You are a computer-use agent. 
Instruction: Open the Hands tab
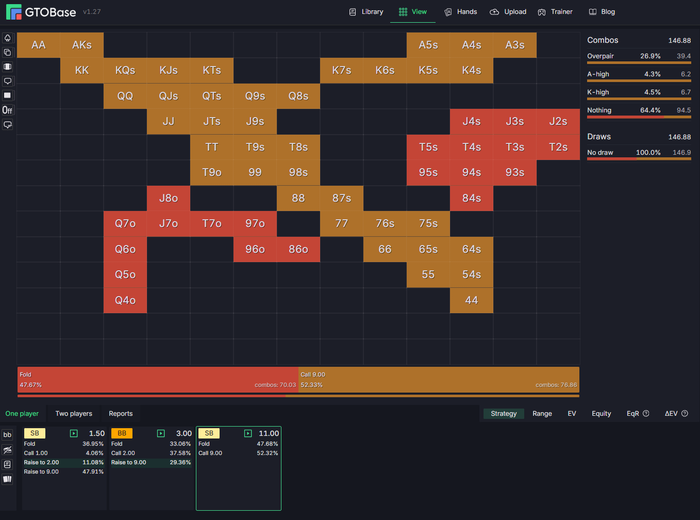[461, 12]
